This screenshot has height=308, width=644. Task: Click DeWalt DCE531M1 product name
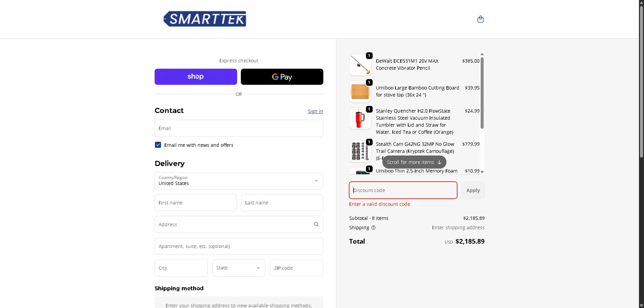pos(407,65)
